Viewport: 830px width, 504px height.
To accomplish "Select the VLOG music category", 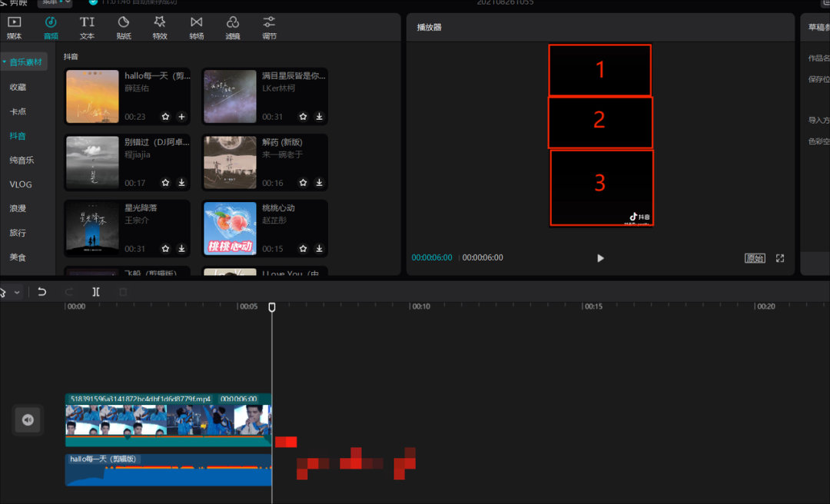I will coord(21,184).
